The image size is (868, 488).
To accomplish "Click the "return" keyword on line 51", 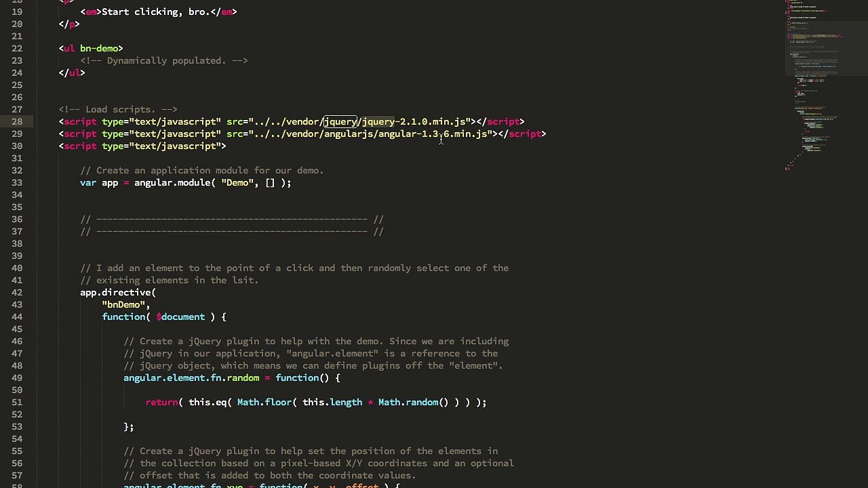I will (161, 403).
